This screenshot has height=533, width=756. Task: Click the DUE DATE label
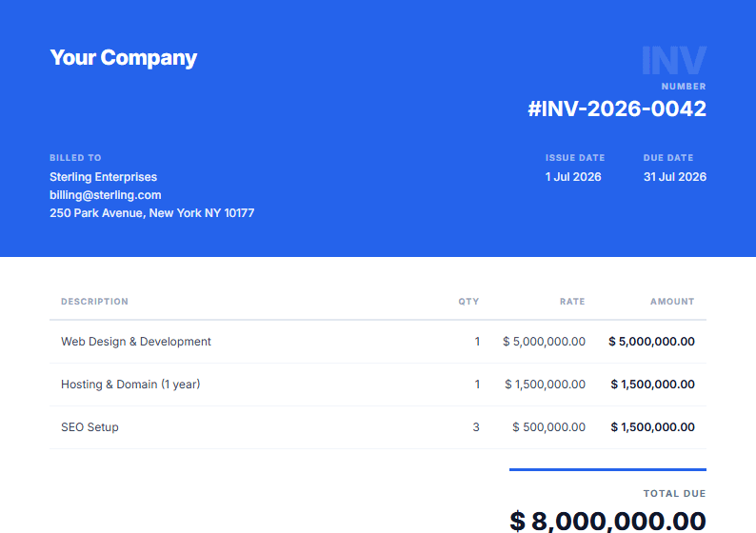click(667, 158)
